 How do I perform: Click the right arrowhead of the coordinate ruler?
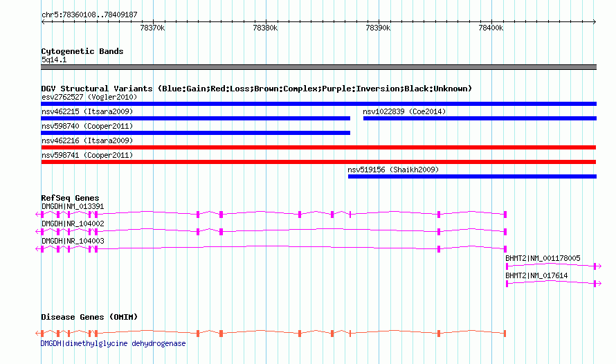click(x=595, y=21)
